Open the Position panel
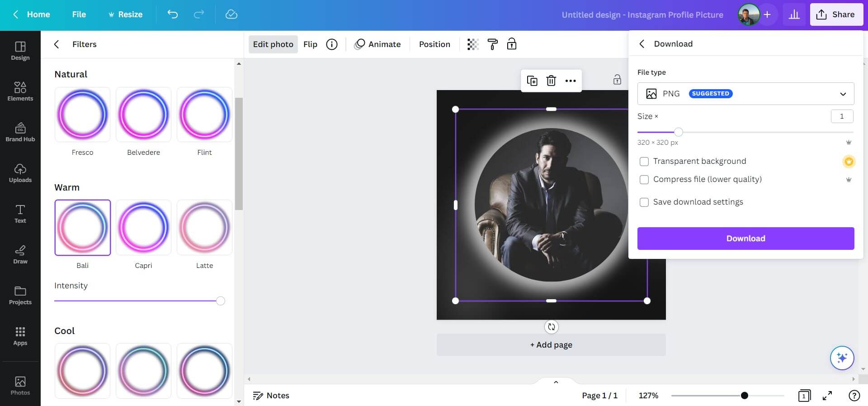This screenshot has width=868, height=406. click(434, 44)
